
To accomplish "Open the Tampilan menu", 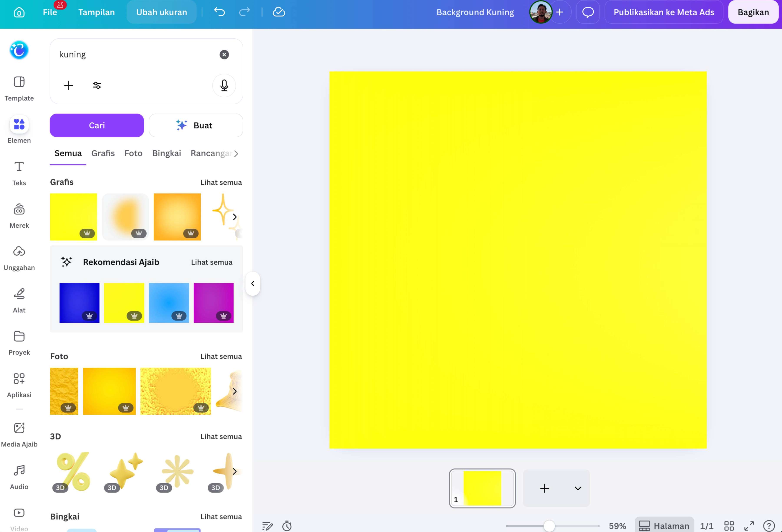I will tap(97, 12).
